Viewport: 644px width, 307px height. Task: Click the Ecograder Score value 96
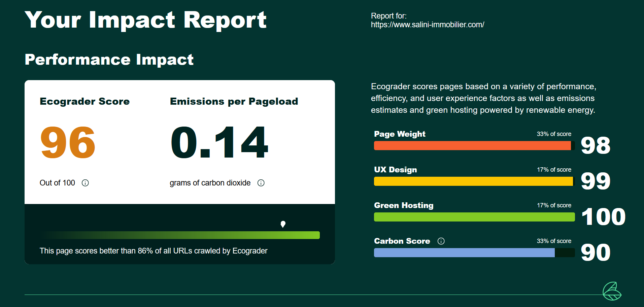(x=68, y=142)
